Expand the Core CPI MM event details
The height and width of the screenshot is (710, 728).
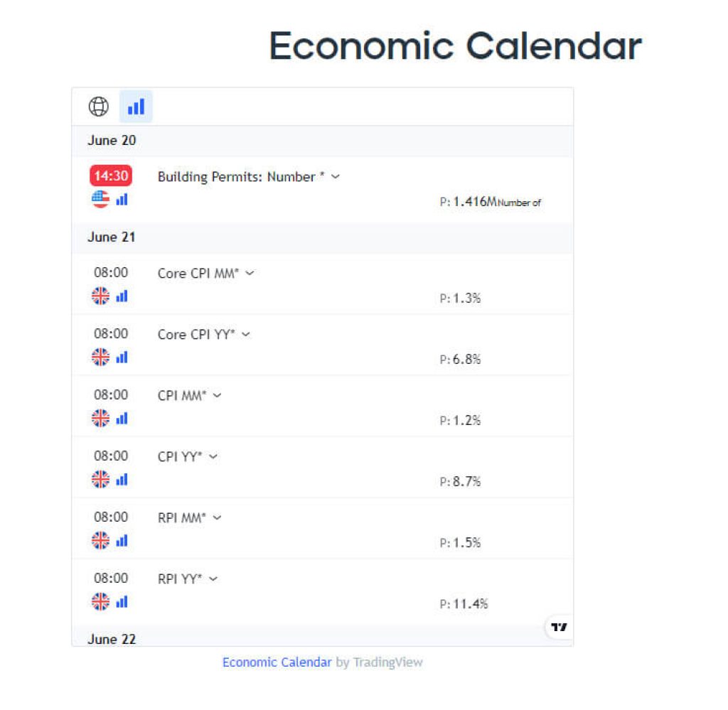click(x=250, y=274)
